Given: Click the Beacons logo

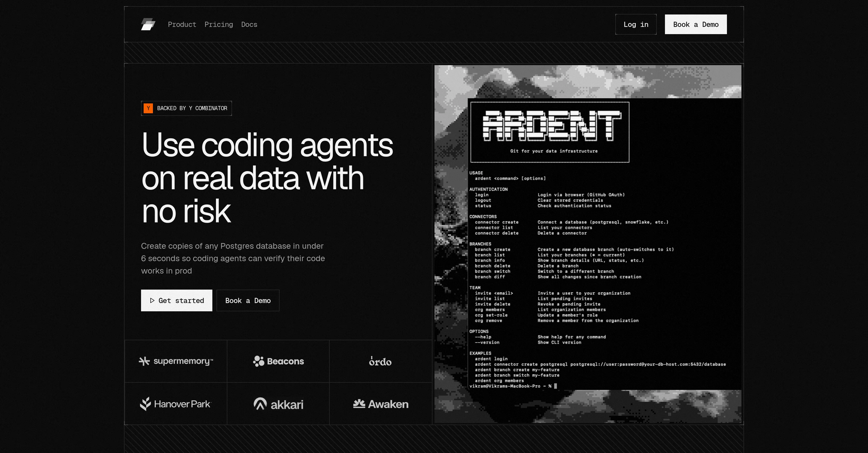Looking at the screenshot, I should click(278, 361).
